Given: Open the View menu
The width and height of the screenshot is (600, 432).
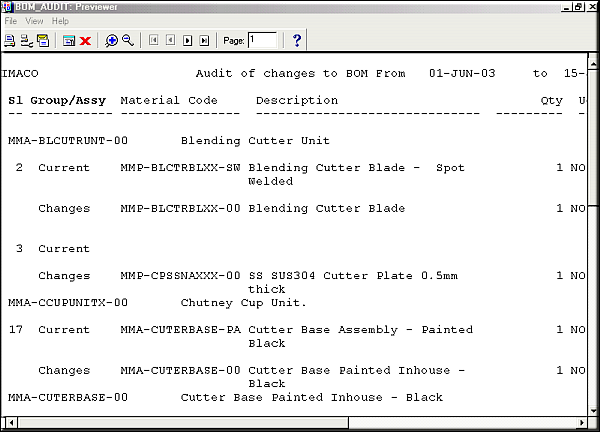Looking at the screenshot, I should tap(33, 21).
